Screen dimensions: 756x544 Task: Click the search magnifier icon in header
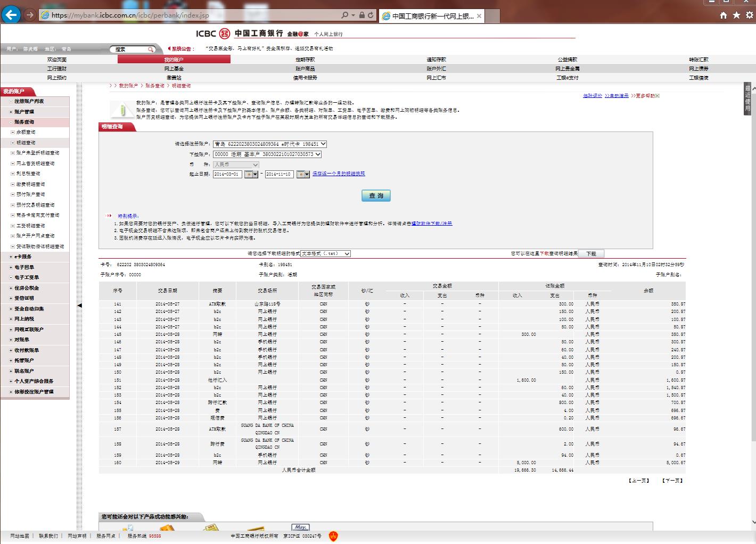[151, 50]
